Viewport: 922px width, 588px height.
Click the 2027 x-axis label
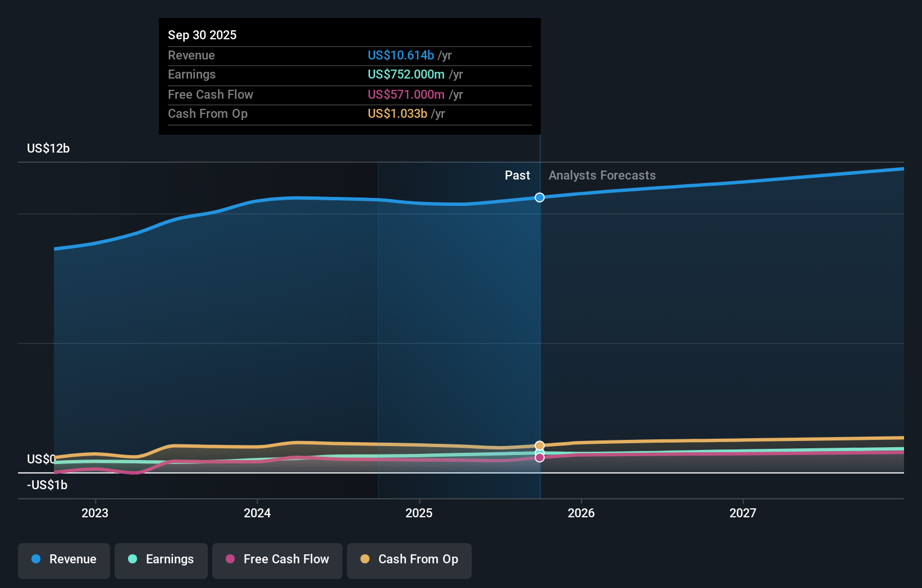[743, 513]
